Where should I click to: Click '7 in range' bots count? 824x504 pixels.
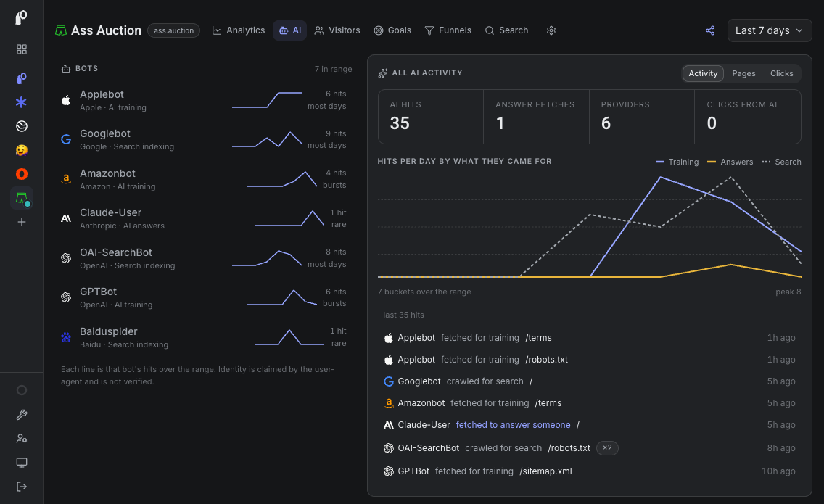tap(333, 69)
